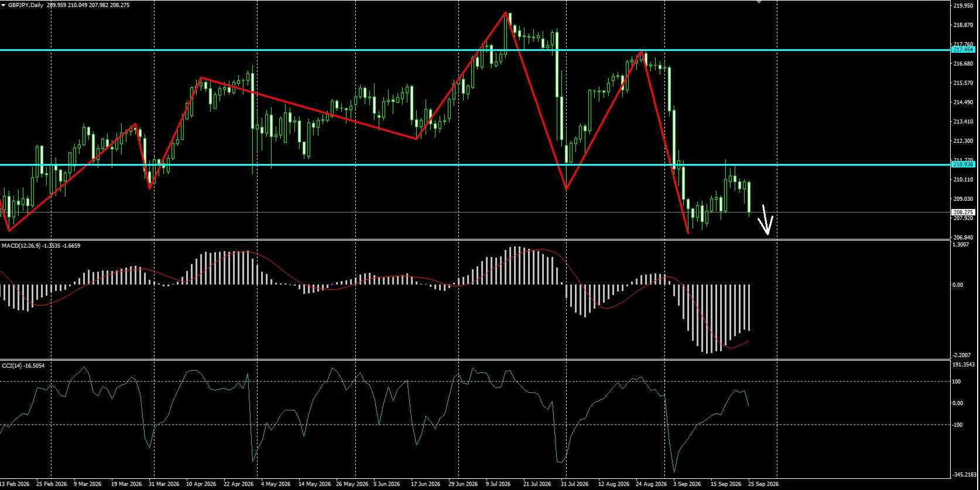
Task: Click the 218.870 price axis label
Action: pos(963,25)
